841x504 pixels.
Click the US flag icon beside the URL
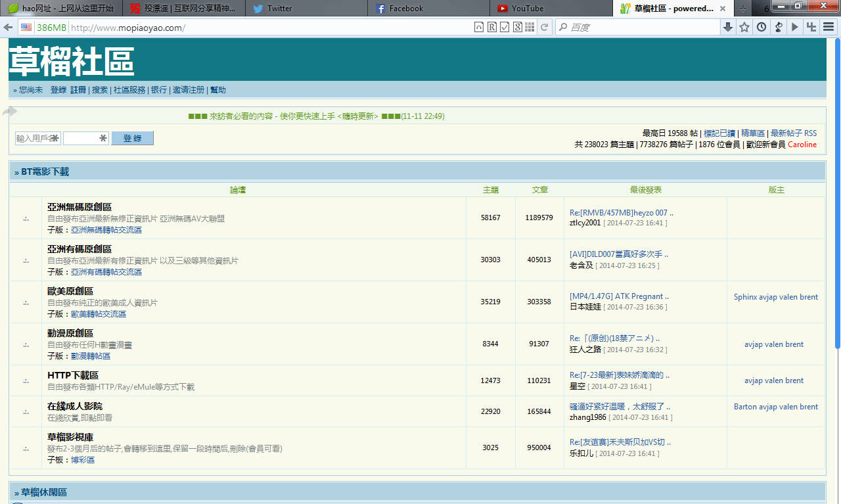(26, 28)
